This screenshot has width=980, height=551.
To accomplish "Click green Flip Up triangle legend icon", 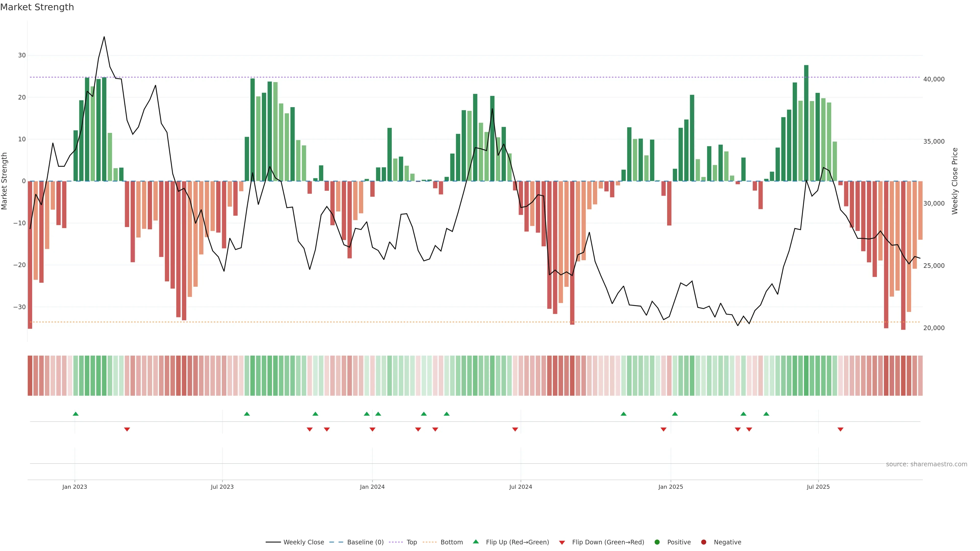I will 475,542.
